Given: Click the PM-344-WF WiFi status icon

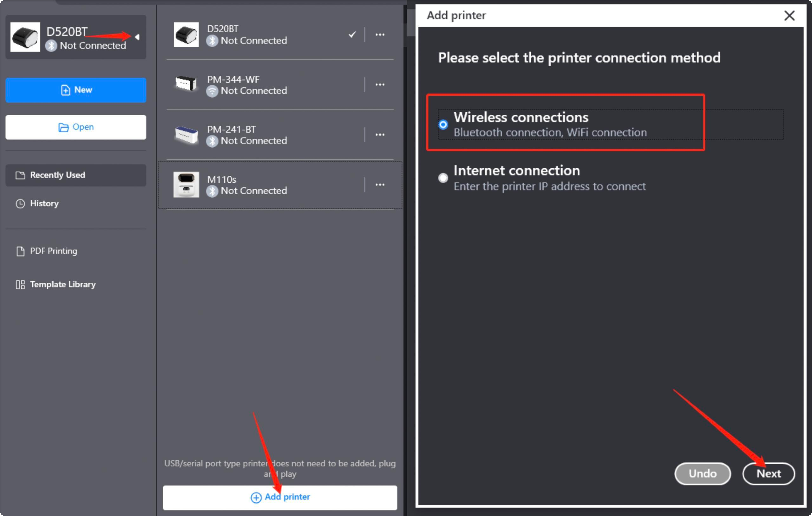Looking at the screenshot, I should [212, 91].
